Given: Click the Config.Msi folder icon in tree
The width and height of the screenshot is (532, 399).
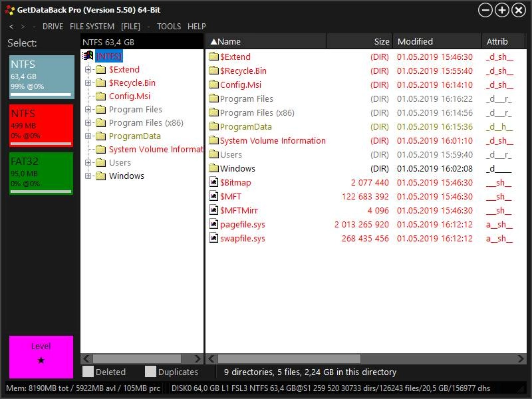Looking at the screenshot, I should click(x=101, y=96).
